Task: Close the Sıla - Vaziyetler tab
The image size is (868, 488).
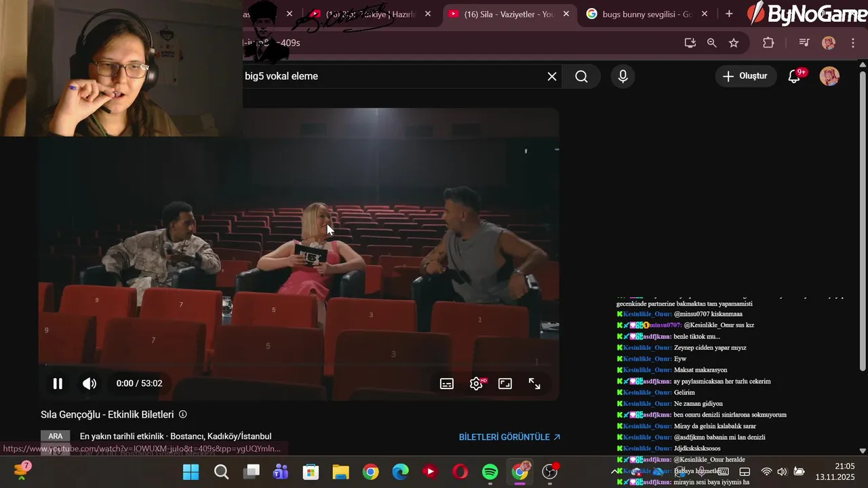Action: tap(566, 14)
